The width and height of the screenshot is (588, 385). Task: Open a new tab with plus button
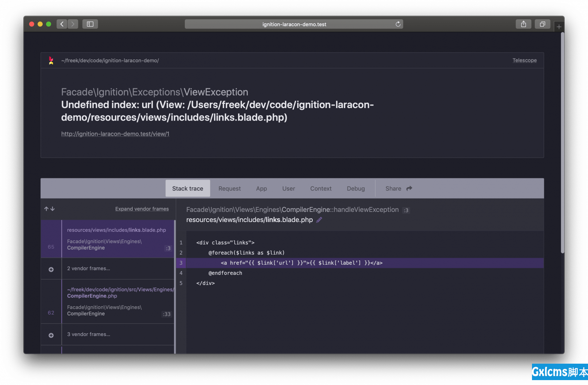click(x=559, y=27)
